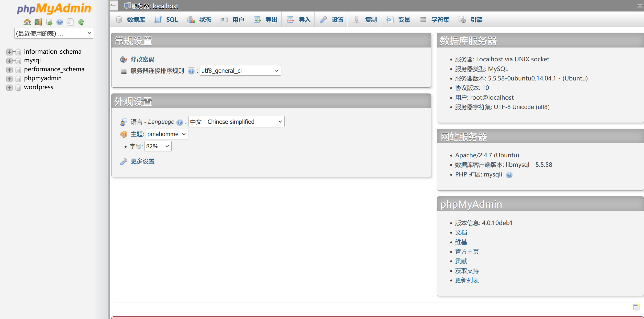Open the 更新列表 link
Viewport: 644px width, 319px height.
tap(467, 280)
